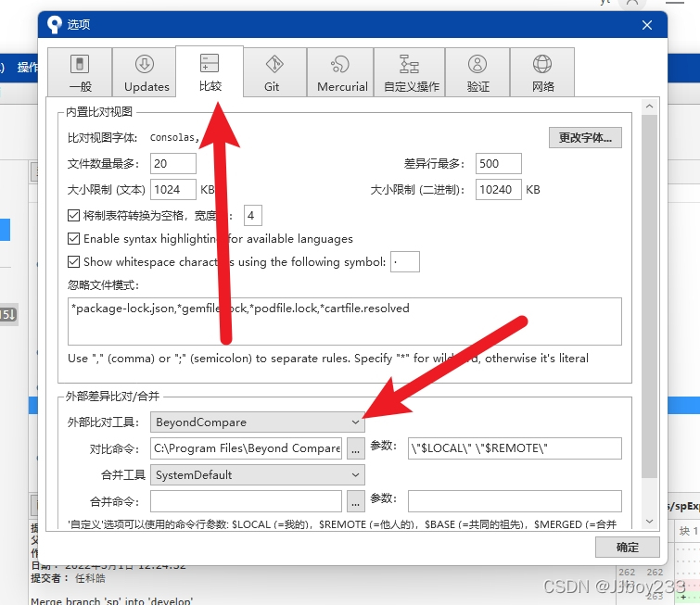700x605 pixels.
Task: Click the options panel scrollbar thumb
Action: pyautogui.click(x=650, y=296)
